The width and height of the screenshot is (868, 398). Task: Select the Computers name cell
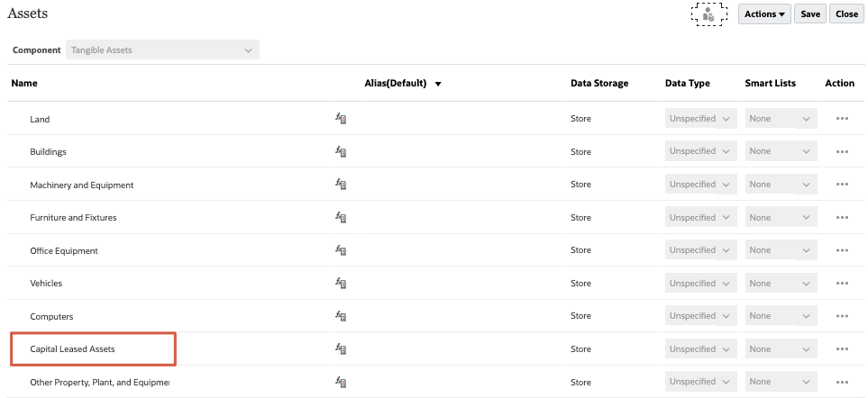51,317
